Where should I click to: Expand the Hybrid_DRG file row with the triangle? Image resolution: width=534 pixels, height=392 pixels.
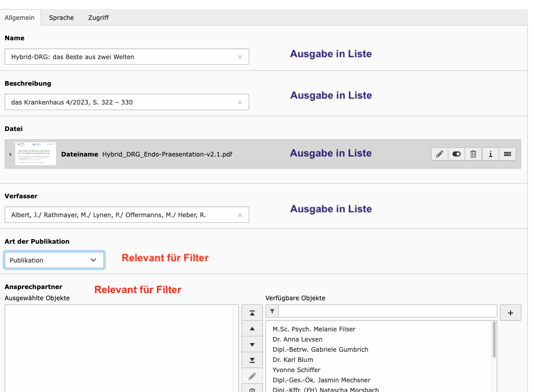click(11, 154)
